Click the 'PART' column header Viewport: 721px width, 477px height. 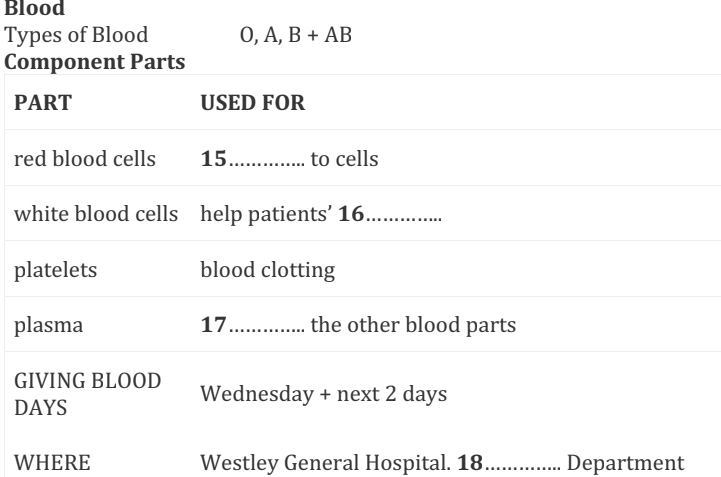(x=43, y=103)
